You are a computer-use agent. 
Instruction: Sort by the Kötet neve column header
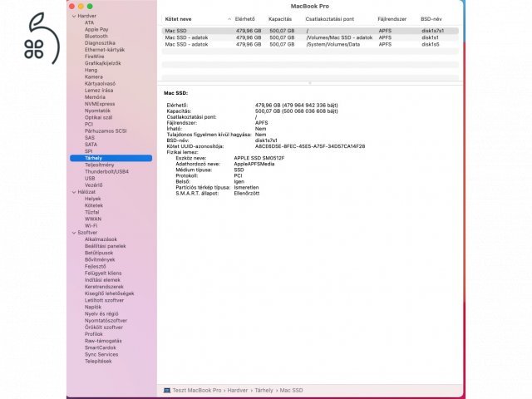click(x=178, y=19)
